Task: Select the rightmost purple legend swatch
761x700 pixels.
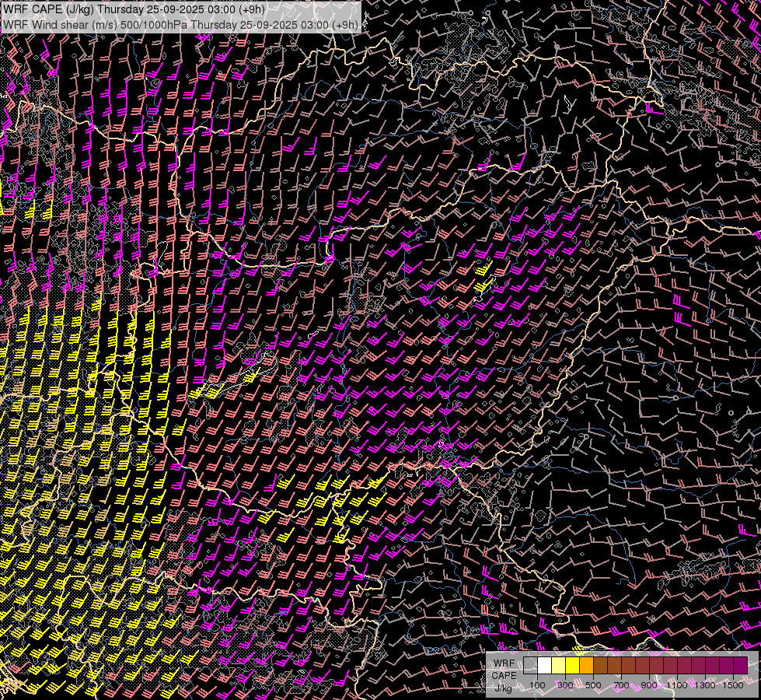Action: (x=740, y=665)
